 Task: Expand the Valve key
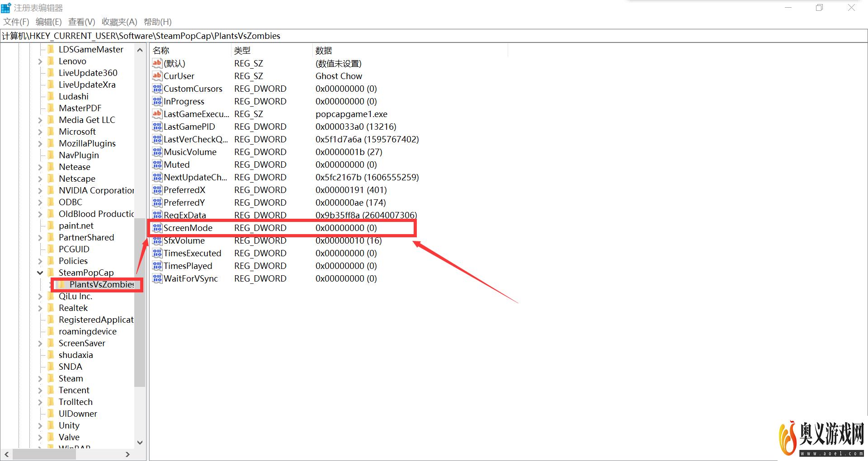(40, 437)
